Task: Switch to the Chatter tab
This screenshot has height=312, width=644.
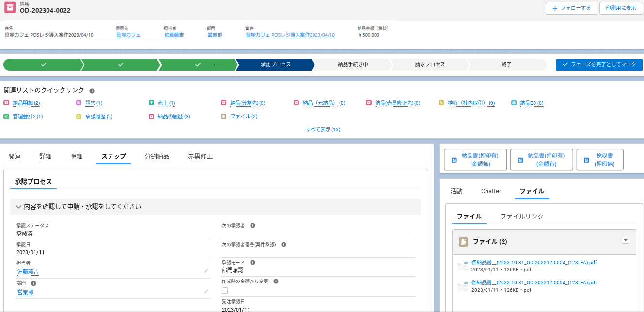Action: [x=491, y=191]
